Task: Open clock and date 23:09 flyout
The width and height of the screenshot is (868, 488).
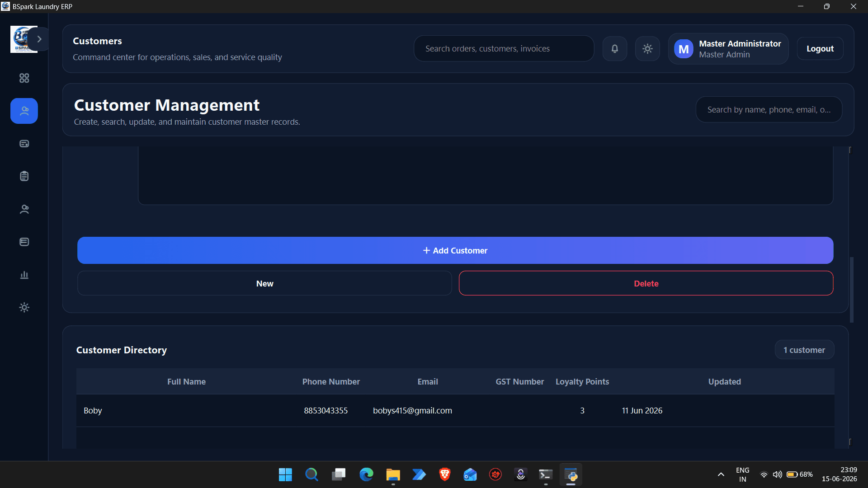Action: pos(840,474)
